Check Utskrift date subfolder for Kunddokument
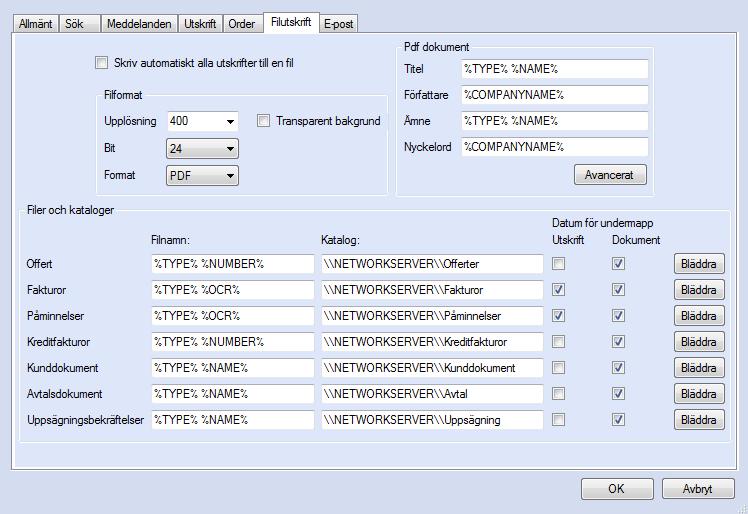This screenshot has height=514, width=748. click(558, 367)
